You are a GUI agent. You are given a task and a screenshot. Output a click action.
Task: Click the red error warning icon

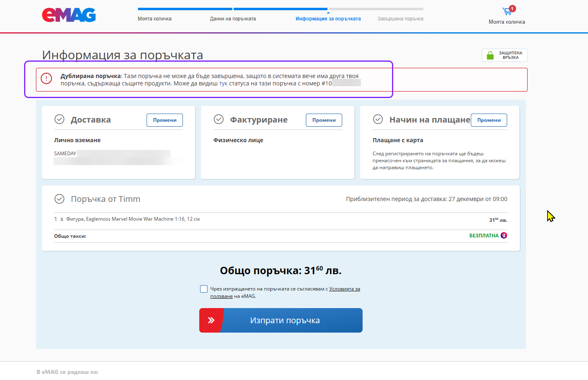47,78
